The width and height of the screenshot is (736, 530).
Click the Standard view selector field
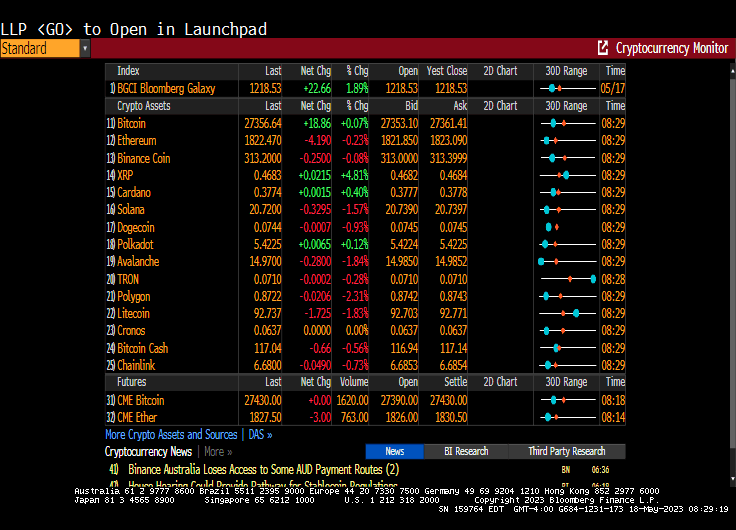pos(39,48)
